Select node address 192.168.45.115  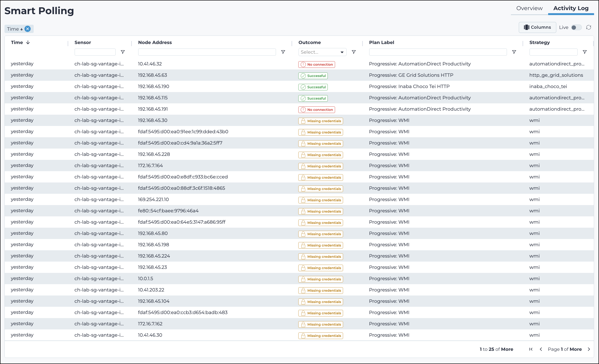click(x=153, y=98)
